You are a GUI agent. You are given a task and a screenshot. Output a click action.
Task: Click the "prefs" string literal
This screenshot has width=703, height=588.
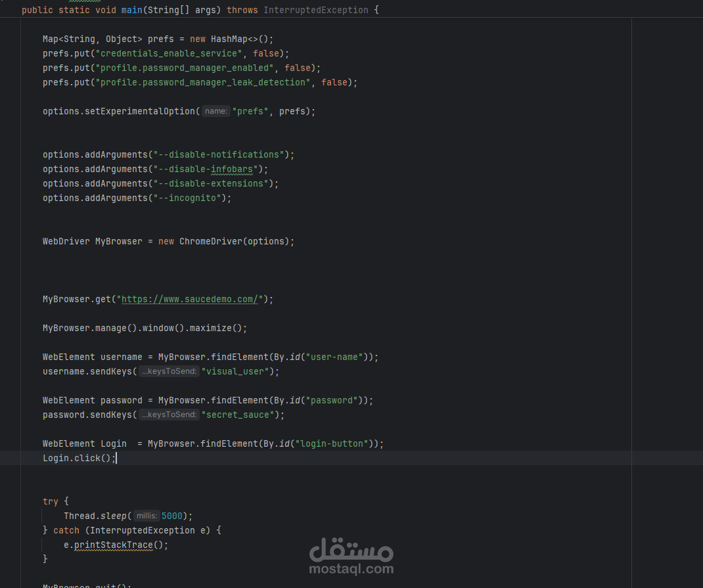tap(250, 111)
